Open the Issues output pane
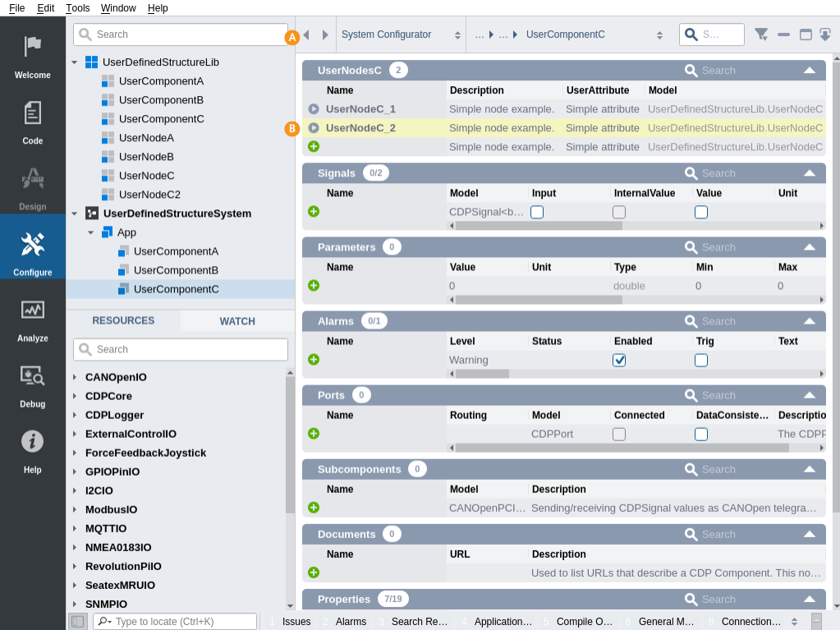The image size is (840, 630). pyautogui.click(x=291, y=622)
